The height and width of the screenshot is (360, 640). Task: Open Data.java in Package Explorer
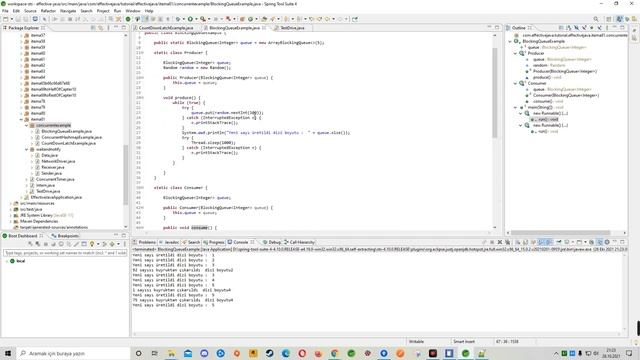[49, 156]
